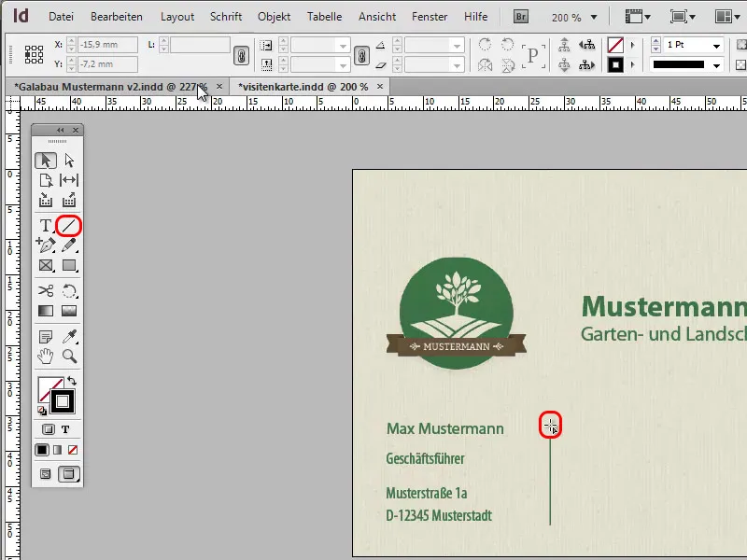The width and height of the screenshot is (747, 560).
Task: Open the View Options dropdown
Action: 638,17
